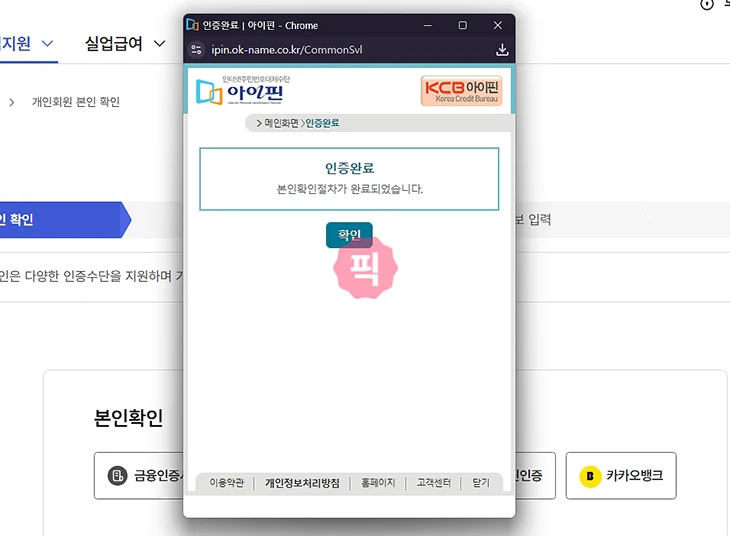
Task: Click the 카카오뱅크 yellow logo icon
Action: [x=590, y=476]
